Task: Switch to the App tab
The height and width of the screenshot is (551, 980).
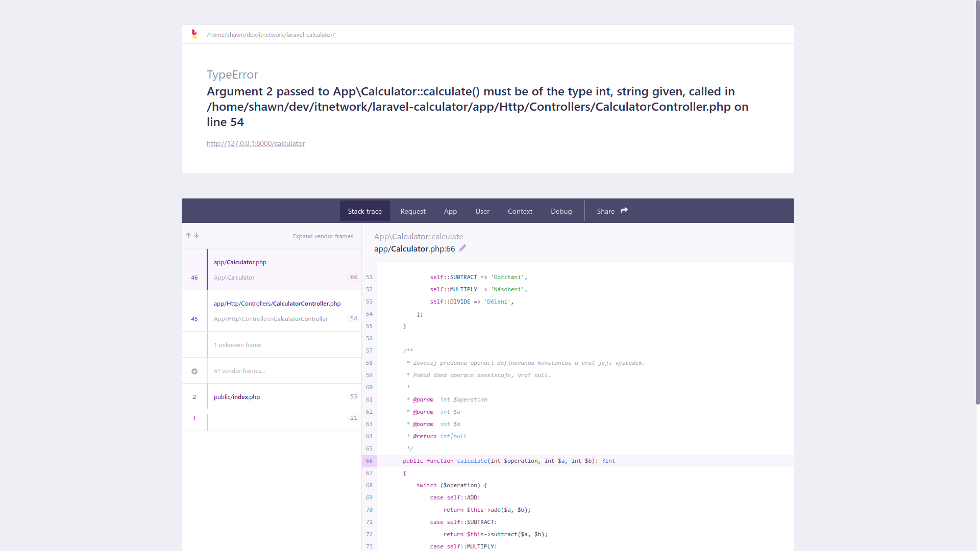Action: (x=450, y=211)
